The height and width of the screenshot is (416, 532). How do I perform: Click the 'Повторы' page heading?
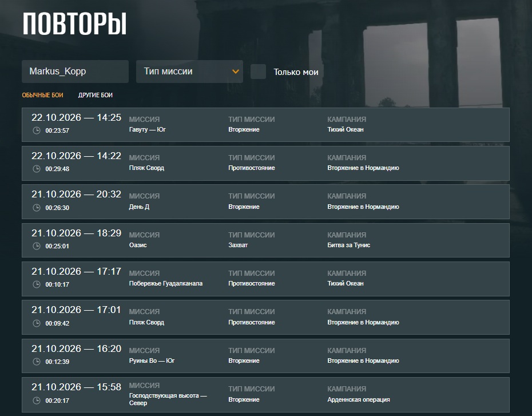74,24
